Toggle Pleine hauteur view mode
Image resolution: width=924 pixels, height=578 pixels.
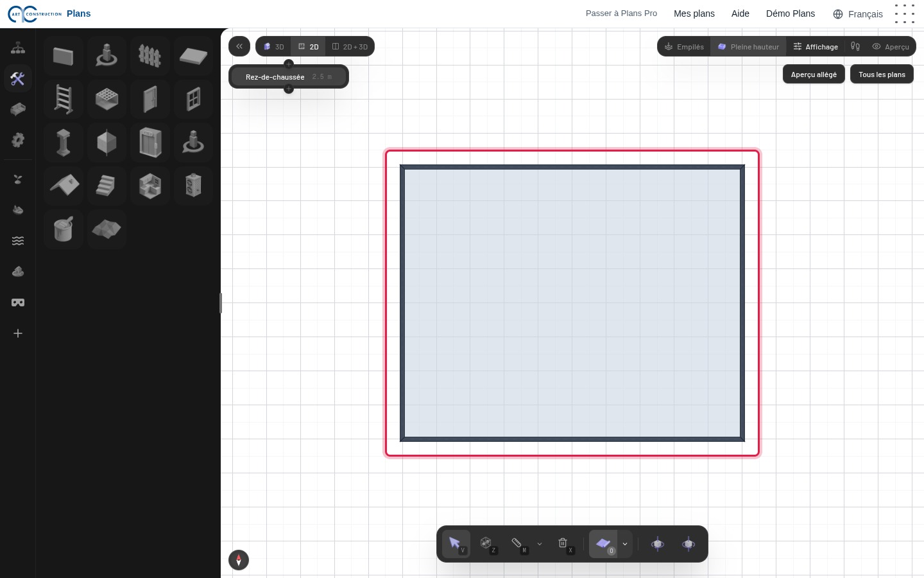pyautogui.click(x=748, y=46)
